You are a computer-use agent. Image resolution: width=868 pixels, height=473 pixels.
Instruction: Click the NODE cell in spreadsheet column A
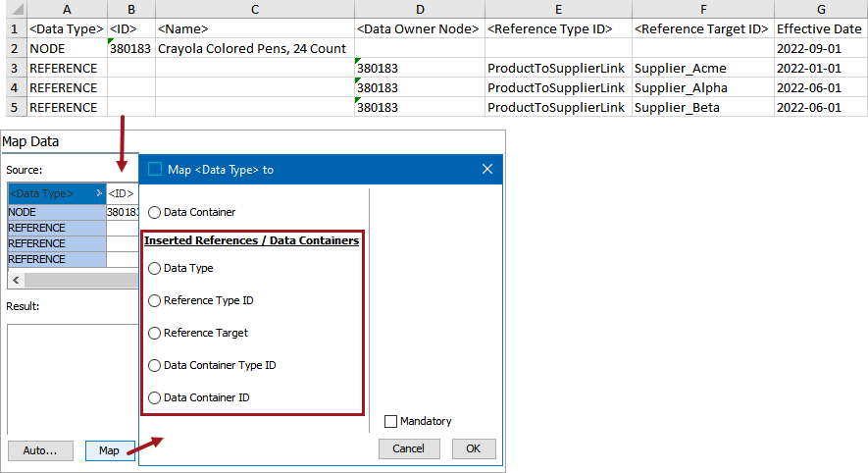(67, 49)
